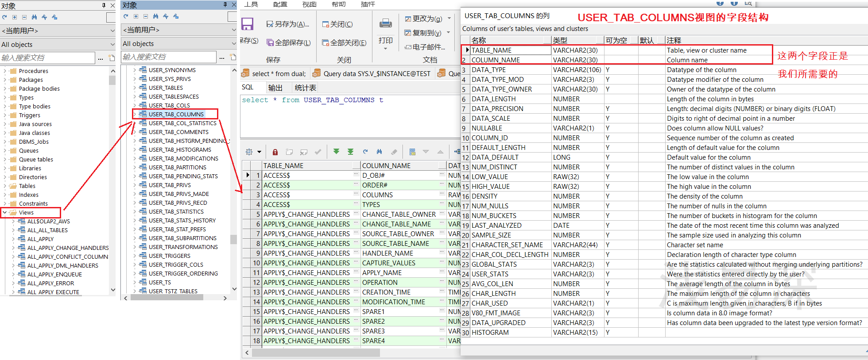868x360 pixels.
Task: Click filter icon in right objects panel
Action: [166, 16]
